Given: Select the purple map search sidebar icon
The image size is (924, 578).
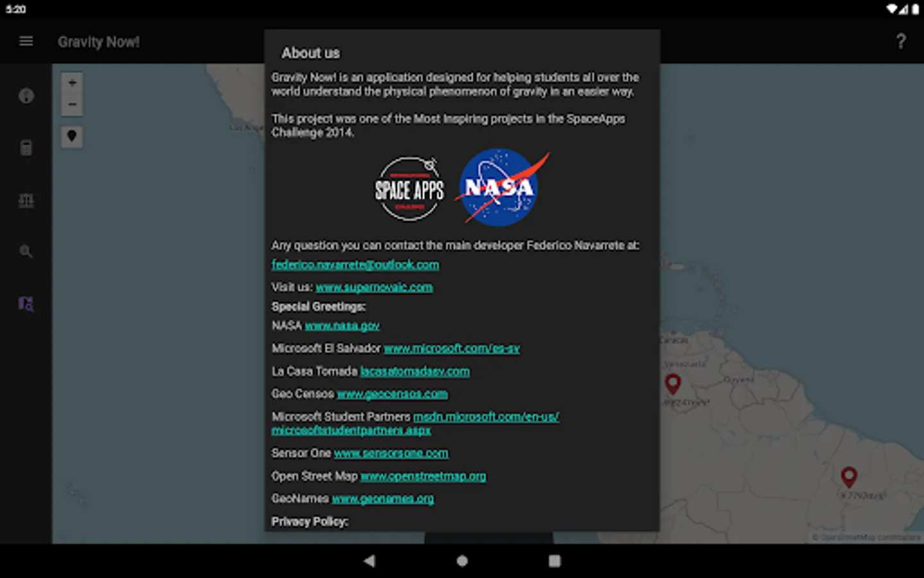Looking at the screenshot, I should [26, 304].
